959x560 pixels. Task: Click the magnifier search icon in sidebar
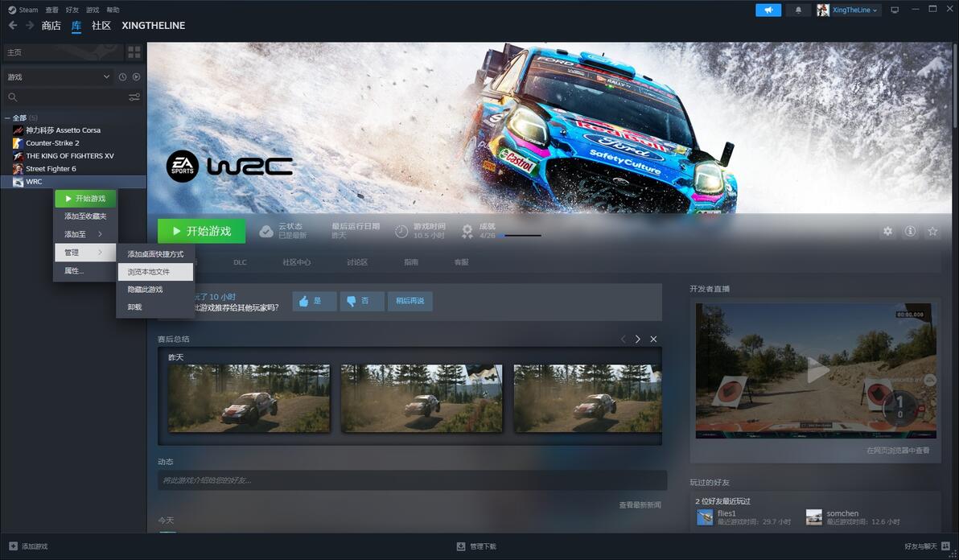[x=12, y=97]
